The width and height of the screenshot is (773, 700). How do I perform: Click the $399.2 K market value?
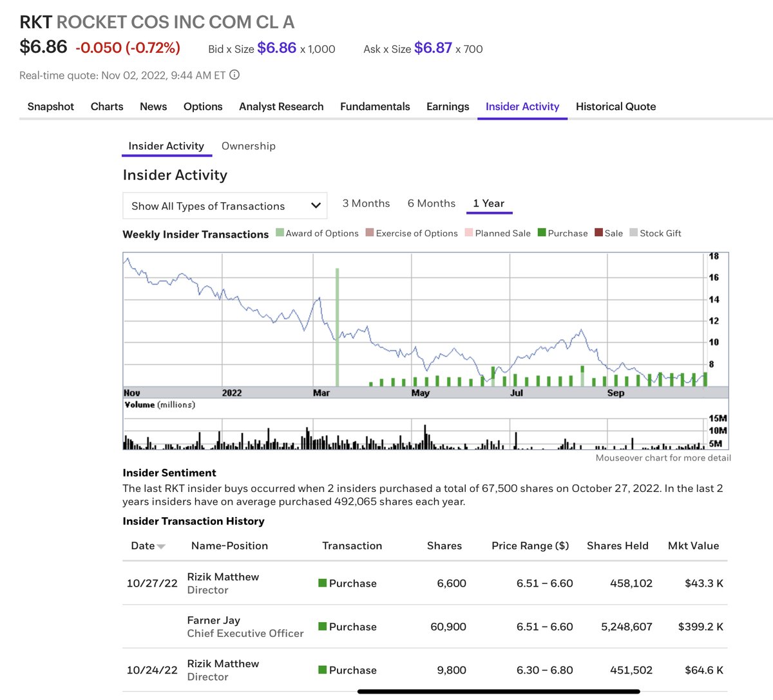click(701, 627)
